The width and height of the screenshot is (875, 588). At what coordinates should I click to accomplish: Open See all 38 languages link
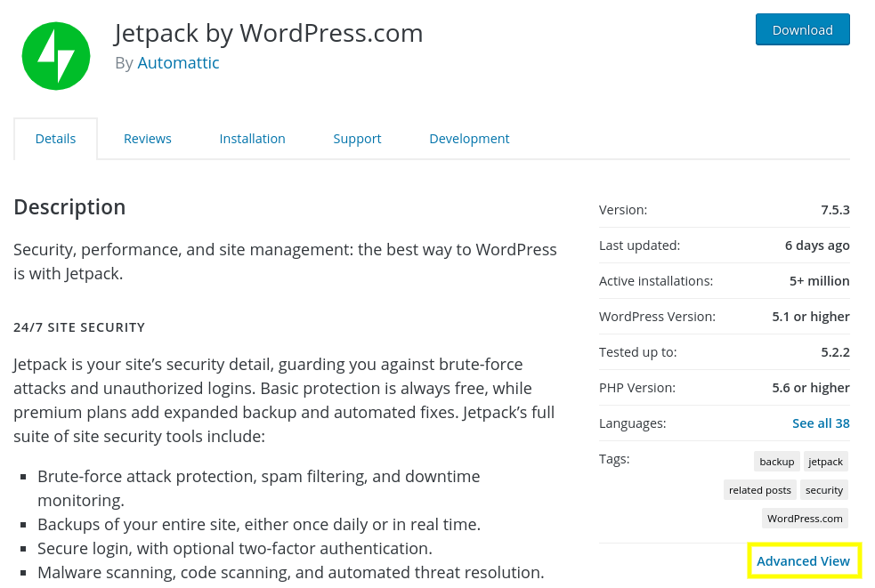click(x=821, y=423)
